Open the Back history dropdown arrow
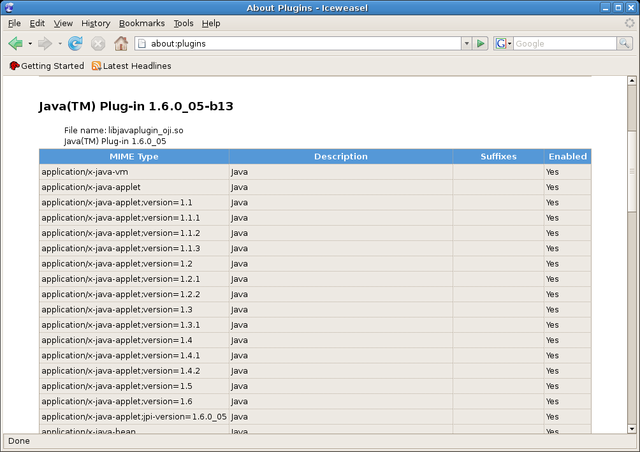 coord(30,43)
